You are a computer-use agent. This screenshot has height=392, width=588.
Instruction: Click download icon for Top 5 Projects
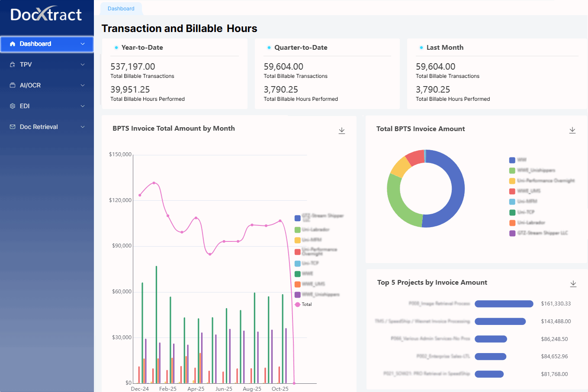(573, 284)
